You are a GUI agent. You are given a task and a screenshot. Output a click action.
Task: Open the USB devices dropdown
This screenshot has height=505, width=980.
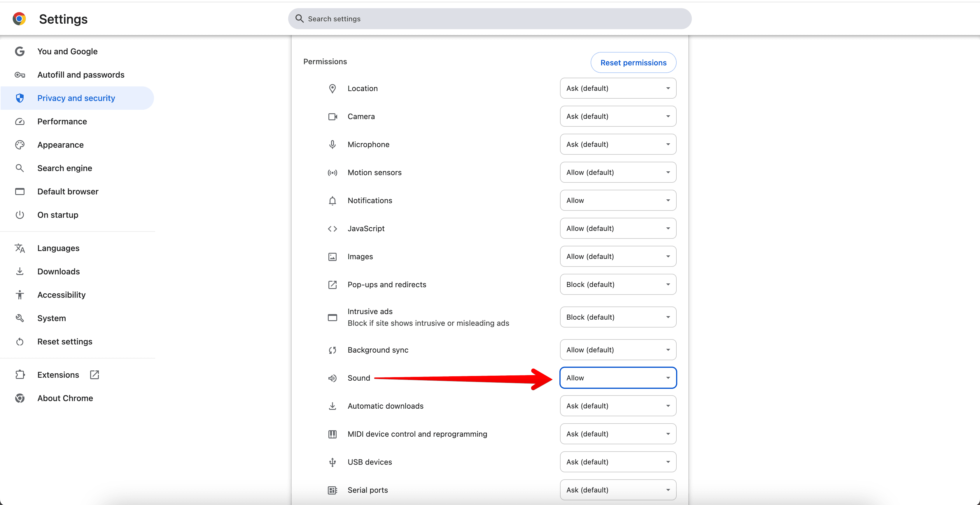point(618,462)
